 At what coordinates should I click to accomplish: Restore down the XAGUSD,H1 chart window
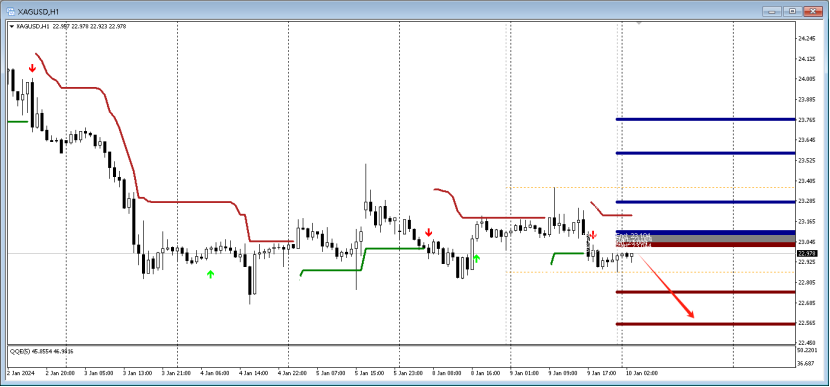[792, 11]
